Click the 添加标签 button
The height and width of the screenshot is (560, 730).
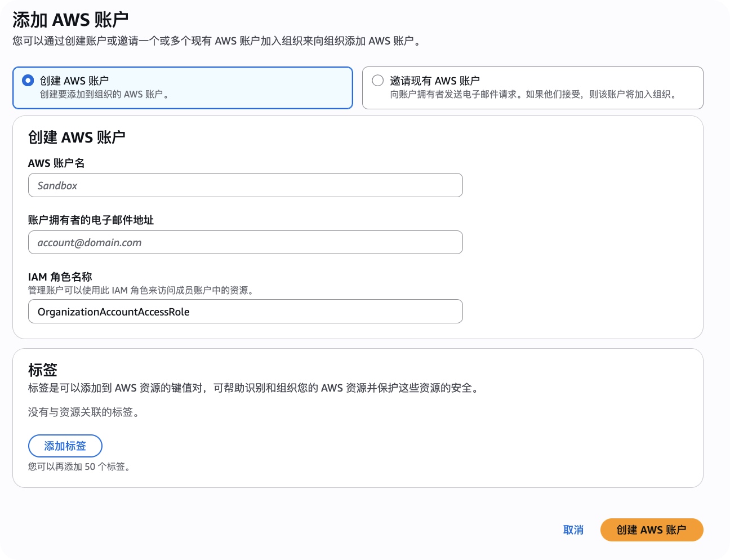65,446
